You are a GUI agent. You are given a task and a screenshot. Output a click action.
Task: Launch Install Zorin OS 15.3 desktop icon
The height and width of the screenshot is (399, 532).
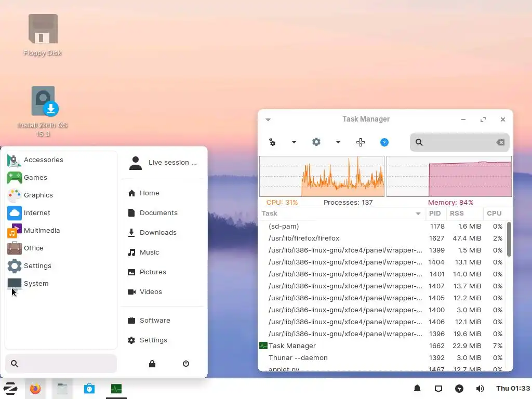43,112
